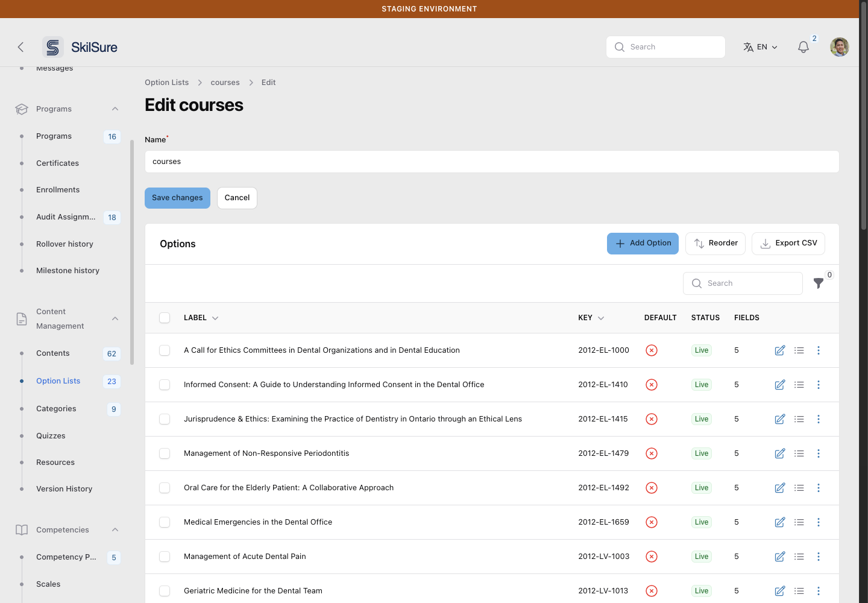This screenshot has height=603, width=868.
Task: Go to the courses breadcrumb
Action: coord(225,83)
